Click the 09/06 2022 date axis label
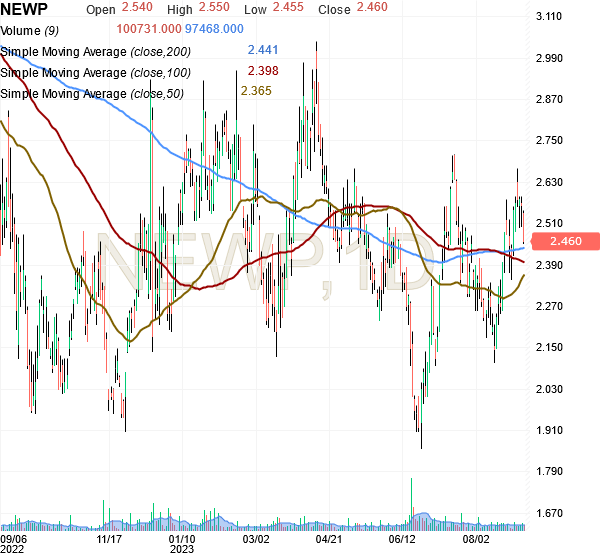This screenshot has height=558, width=600. (x=13, y=544)
